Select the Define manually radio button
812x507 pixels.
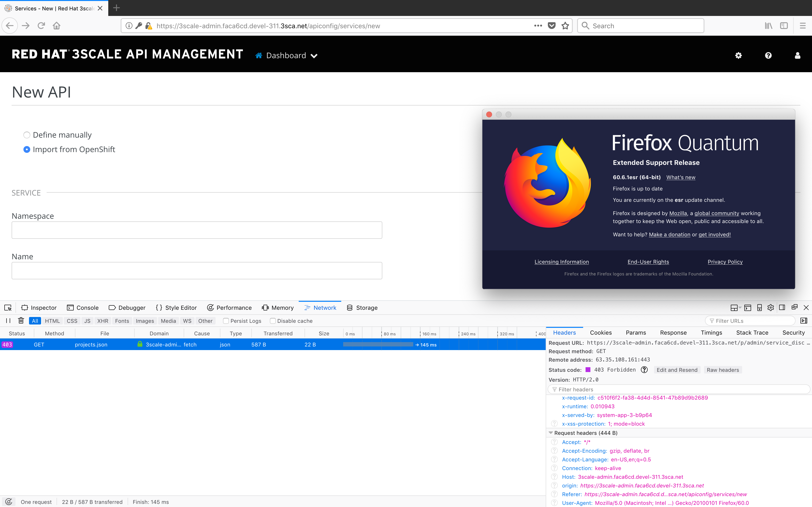[27, 135]
